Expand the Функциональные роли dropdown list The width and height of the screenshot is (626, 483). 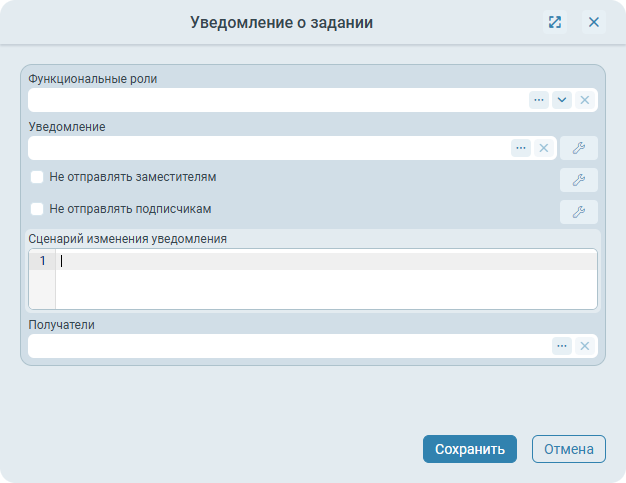(x=561, y=100)
